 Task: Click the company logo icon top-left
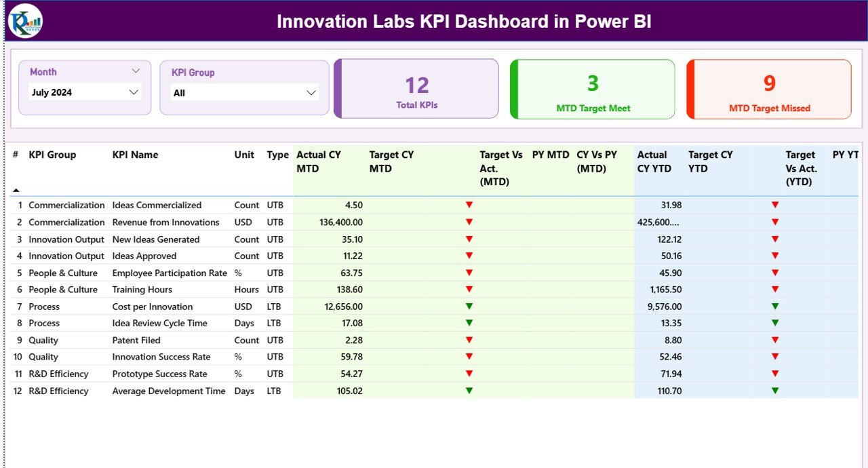(24, 21)
